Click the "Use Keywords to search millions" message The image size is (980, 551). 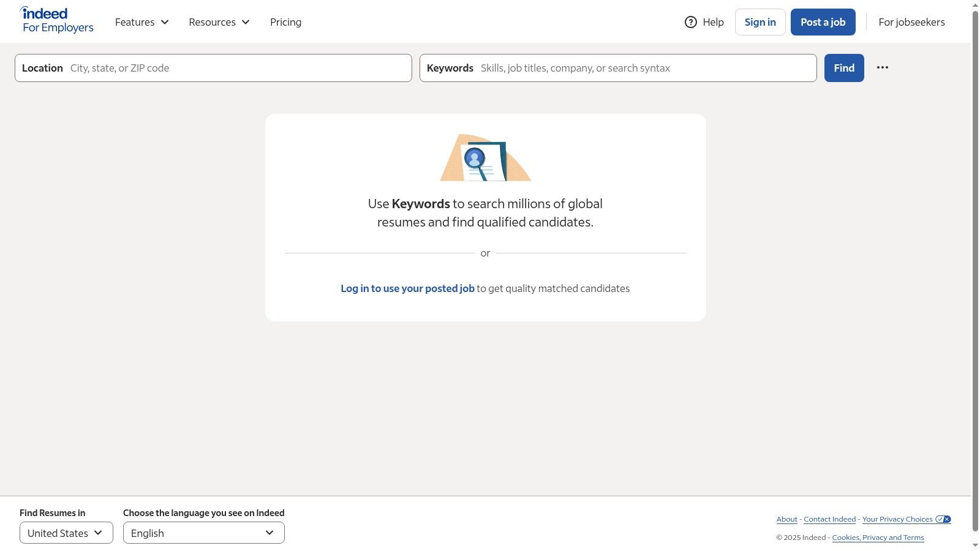point(485,213)
